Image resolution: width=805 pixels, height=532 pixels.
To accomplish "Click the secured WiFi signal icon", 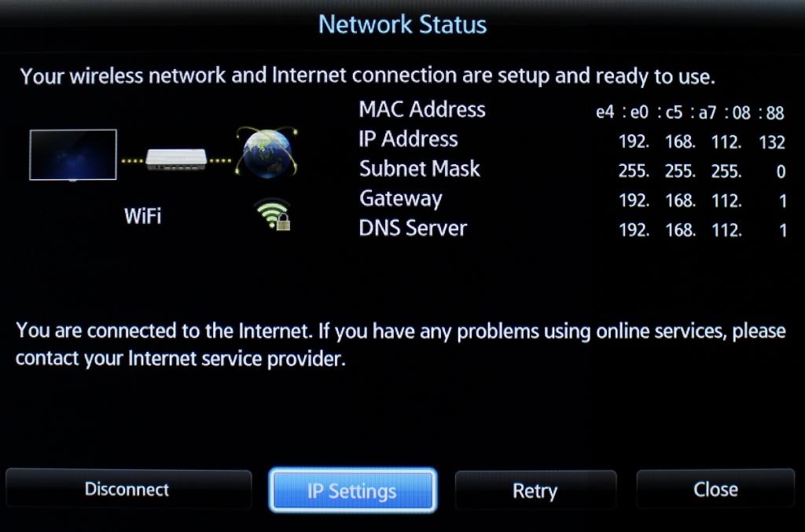I will point(273,215).
